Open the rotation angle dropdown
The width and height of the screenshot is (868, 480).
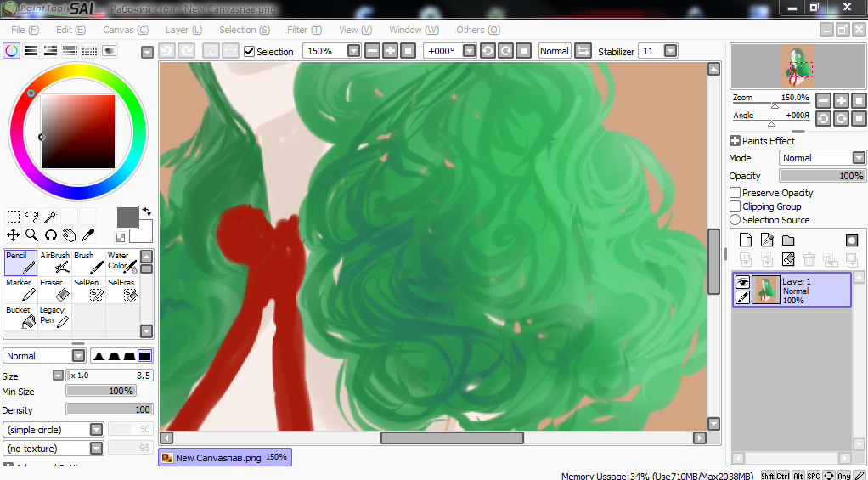(x=469, y=51)
